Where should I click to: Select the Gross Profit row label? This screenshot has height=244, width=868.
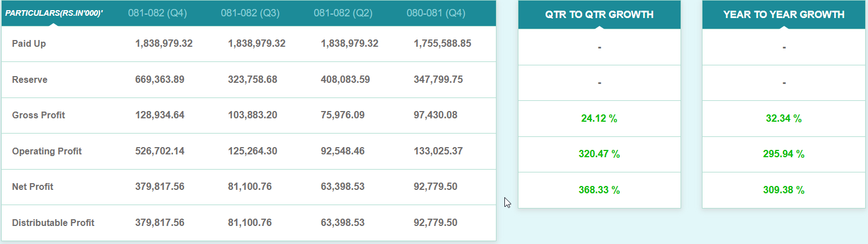(38, 115)
